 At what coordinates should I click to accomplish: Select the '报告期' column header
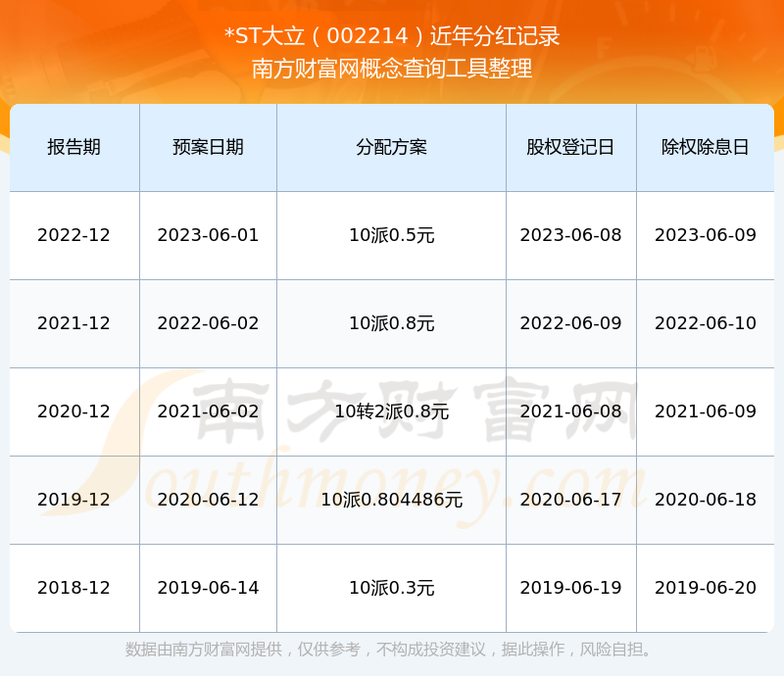tap(74, 147)
